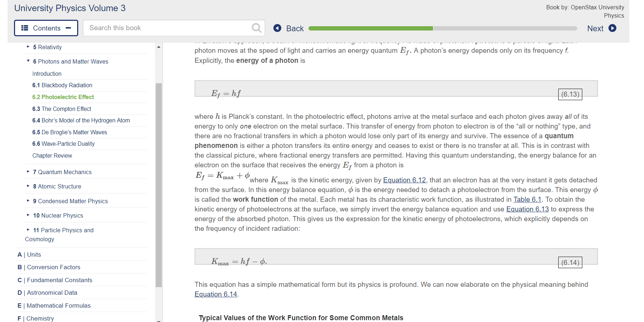Image resolution: width=644 pixels, height=322 pixels.
Task: Click the Search this book field
Action: (161, 28)
